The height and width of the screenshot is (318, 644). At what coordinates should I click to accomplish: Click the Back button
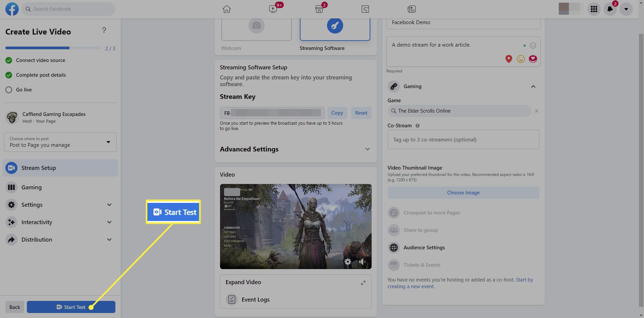coord(15,307)
